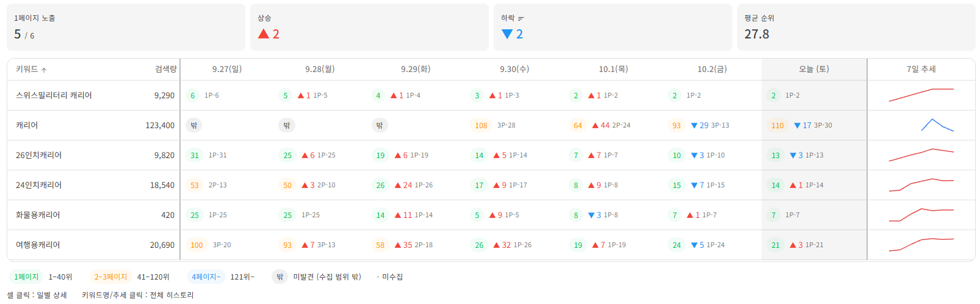Click 20,690 search volume for 여행용캐리어

162,245
